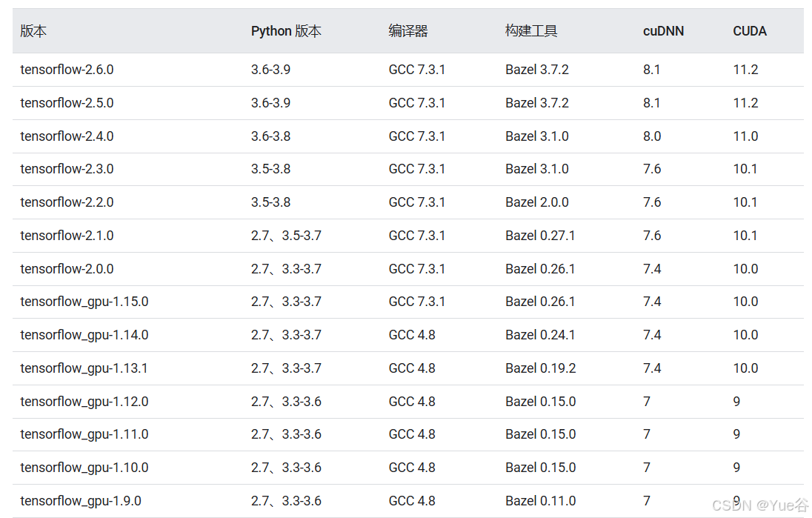Screen dimensions: 812x518
Task: Click cuDNN 7.4 in tensorflow_gpu-1.15.0 row
Action: point(652,302)
